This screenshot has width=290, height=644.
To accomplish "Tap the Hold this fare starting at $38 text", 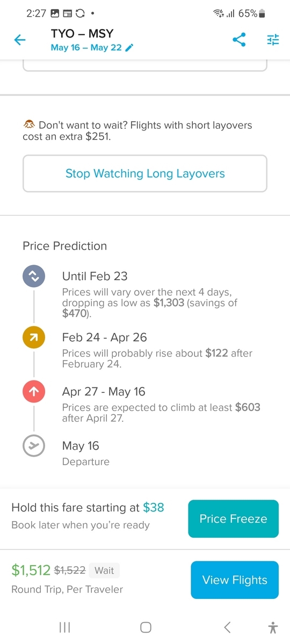I will coord(88,507).
